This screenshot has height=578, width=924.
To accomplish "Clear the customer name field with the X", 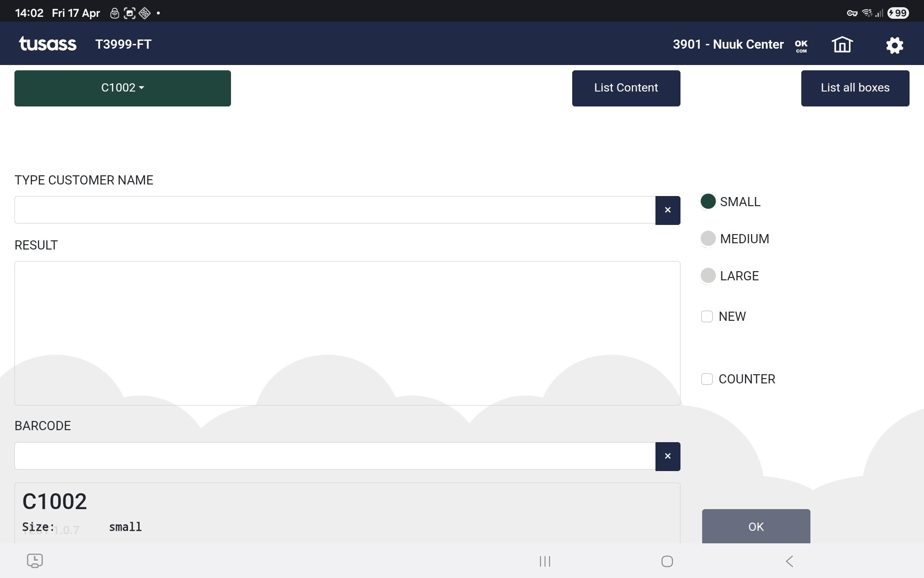I will 667,210.
